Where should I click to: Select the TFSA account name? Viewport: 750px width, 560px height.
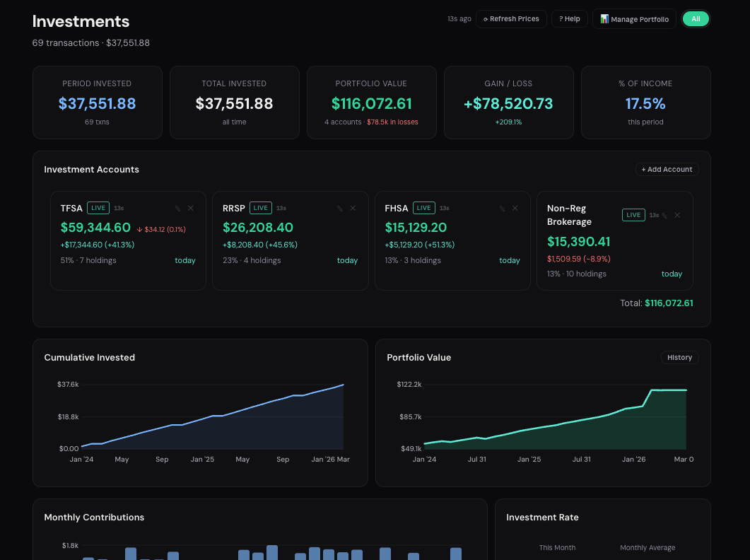tap(71, 208)
